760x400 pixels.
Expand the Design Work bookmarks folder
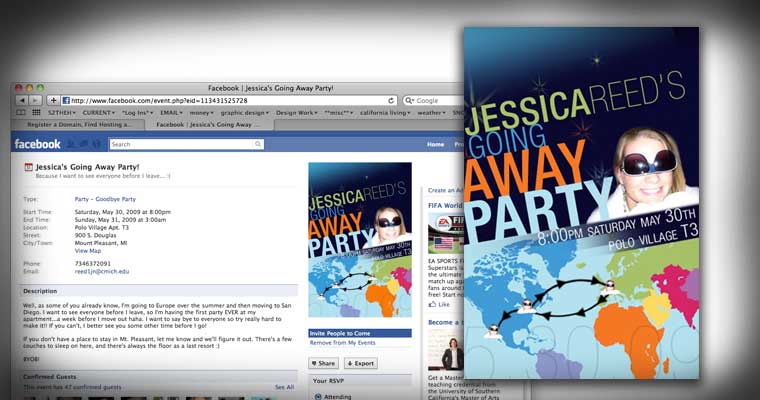[x=297, y=112]
